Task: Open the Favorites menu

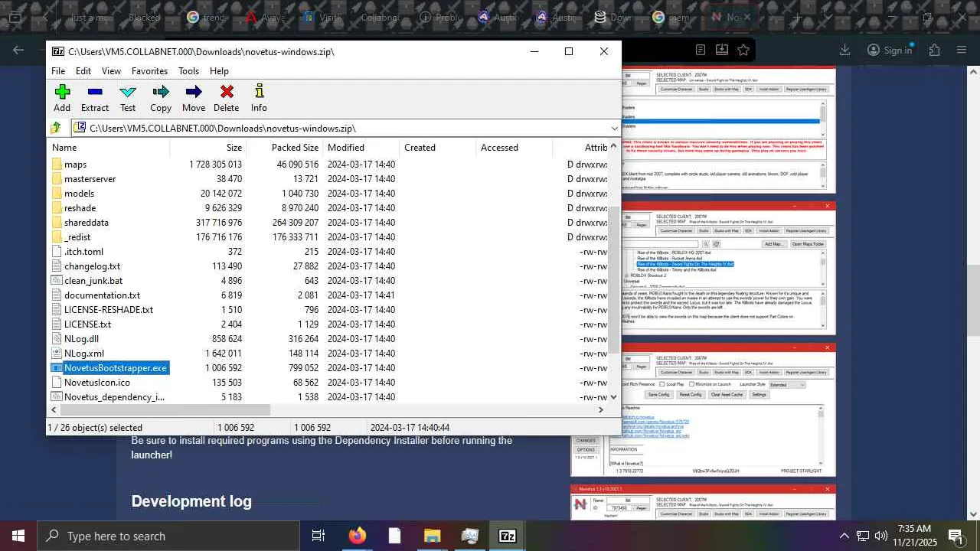Action: click(x=149, y=71)
